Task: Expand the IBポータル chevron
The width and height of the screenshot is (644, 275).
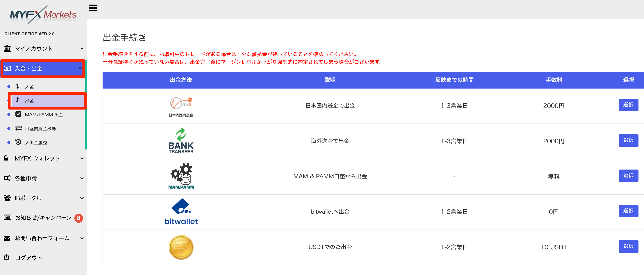Action: [82, 198]
